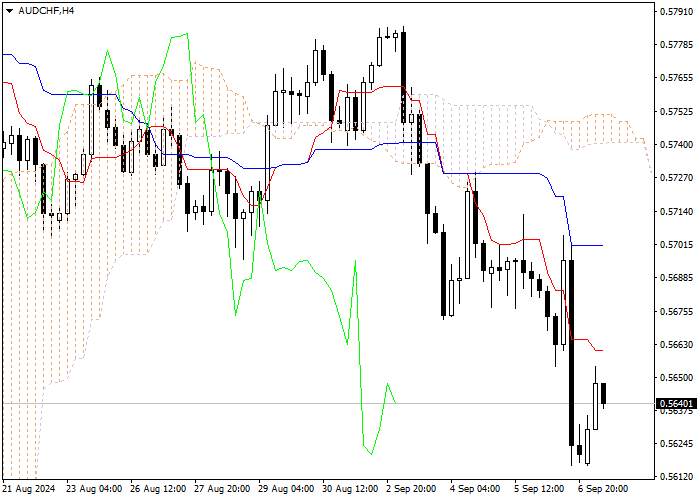Click the 0.56885 price scale label

[x=676, y=278]
